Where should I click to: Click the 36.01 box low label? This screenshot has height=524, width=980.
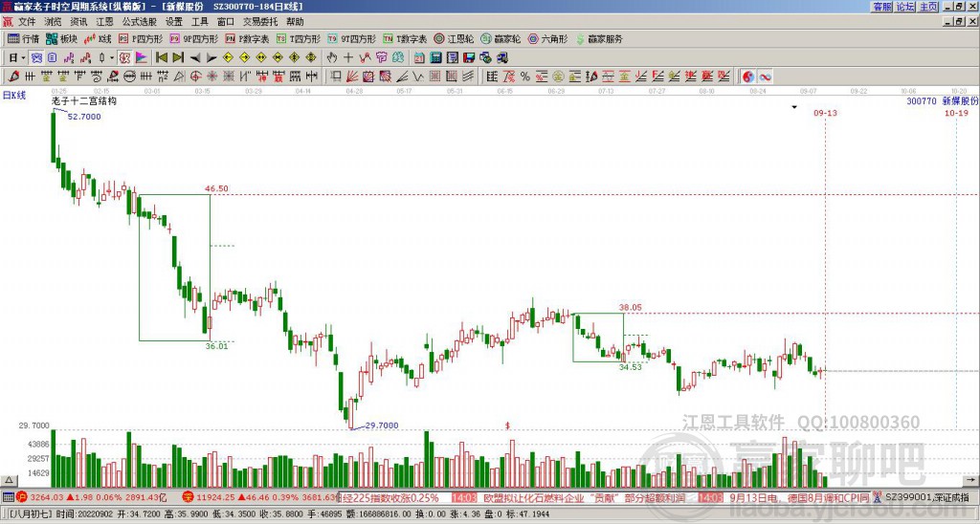[x=217, y=346]
